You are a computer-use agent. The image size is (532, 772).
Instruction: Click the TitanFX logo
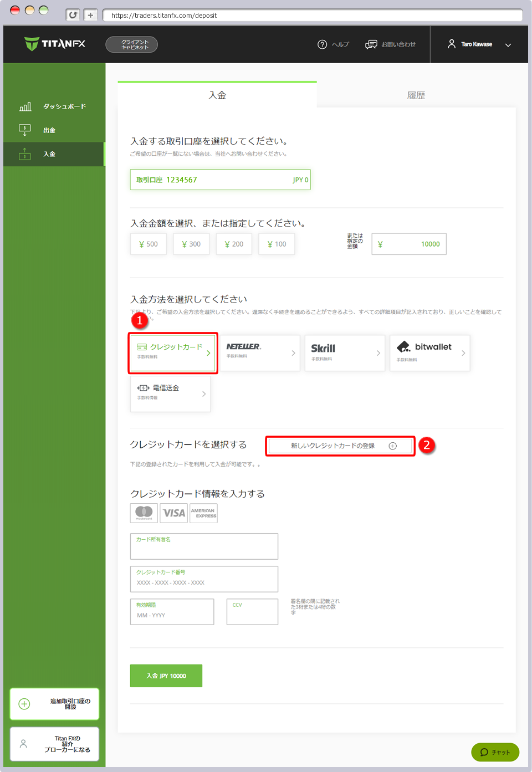pyautogui.click(x=54, y=44)
